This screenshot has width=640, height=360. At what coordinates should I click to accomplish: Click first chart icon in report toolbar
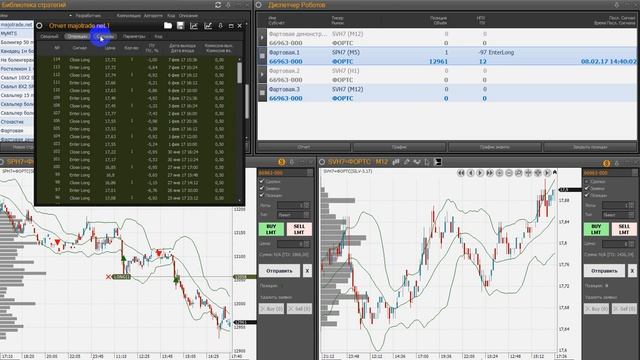[194, 26]
